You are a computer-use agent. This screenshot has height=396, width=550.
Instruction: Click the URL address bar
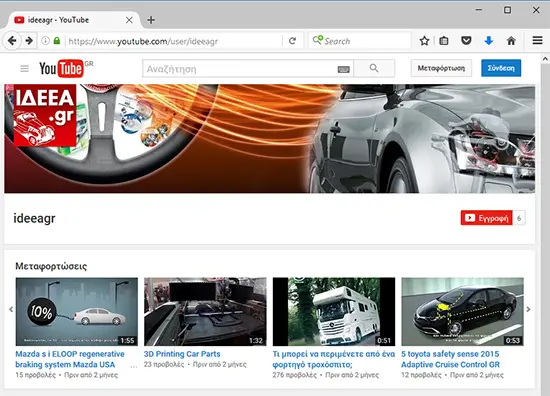(x=174, y=41)
